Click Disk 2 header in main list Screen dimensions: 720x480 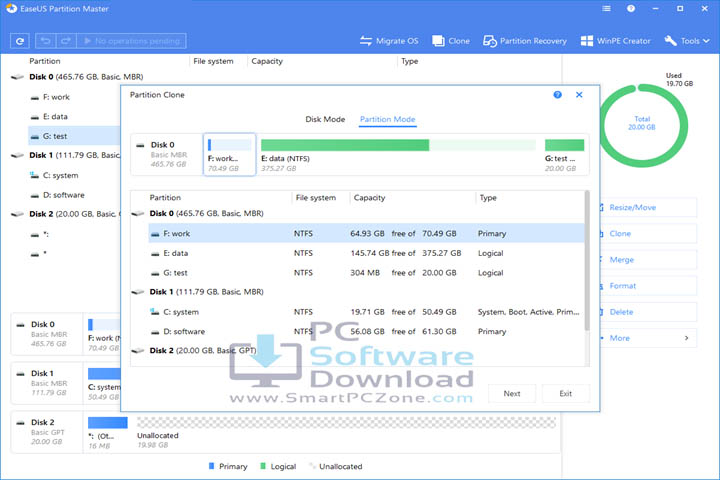73,214
